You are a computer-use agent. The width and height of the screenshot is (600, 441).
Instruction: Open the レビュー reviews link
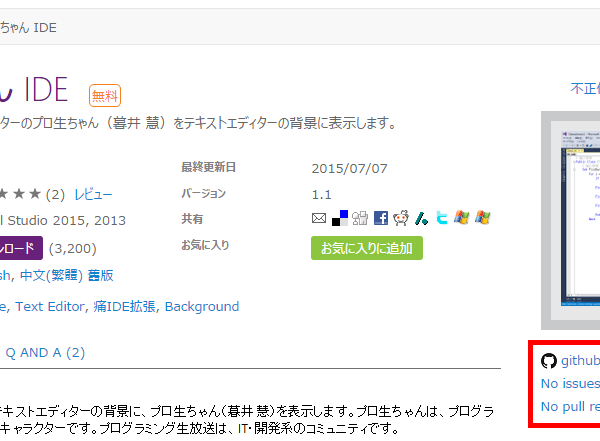(x=93, y=194)
